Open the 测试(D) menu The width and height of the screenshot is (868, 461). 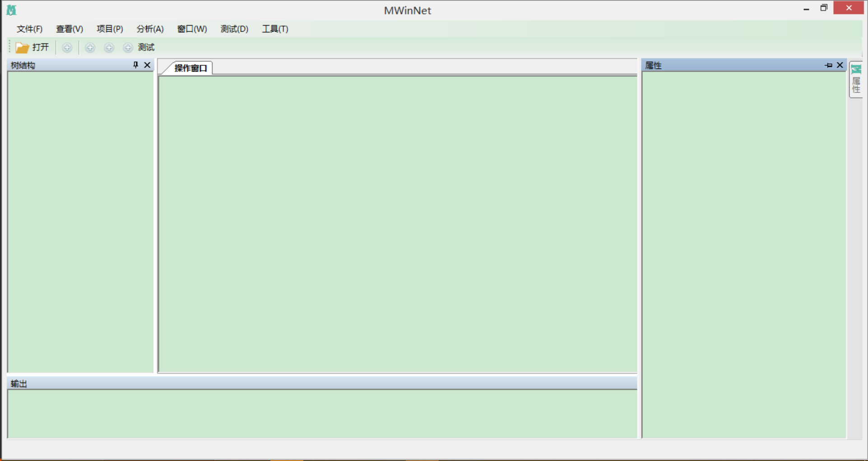(x=234, y=29)
